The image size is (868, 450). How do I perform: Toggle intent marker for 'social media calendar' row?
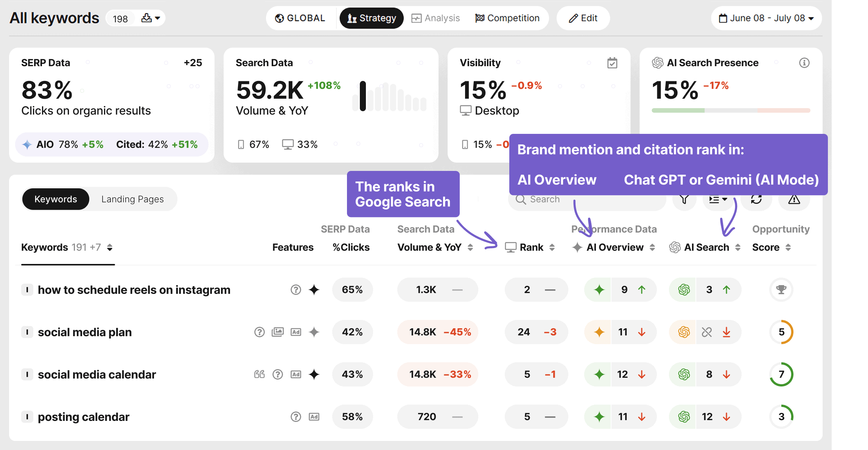click(27, 375)
